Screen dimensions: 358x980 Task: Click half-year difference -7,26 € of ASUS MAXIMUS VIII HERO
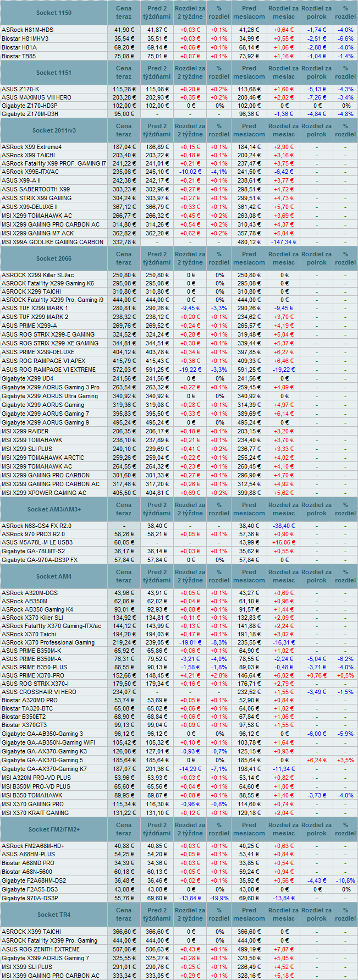[317, 97]
